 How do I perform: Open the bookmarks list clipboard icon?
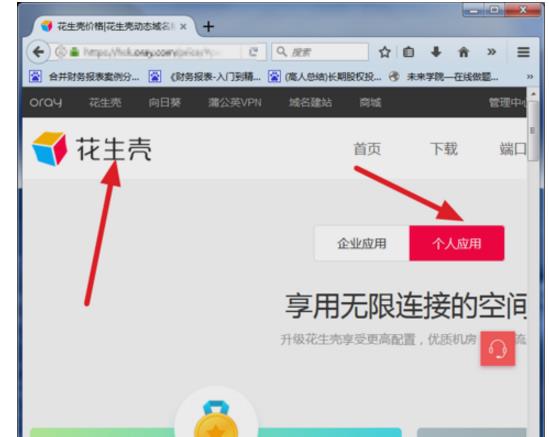[408, 52]
